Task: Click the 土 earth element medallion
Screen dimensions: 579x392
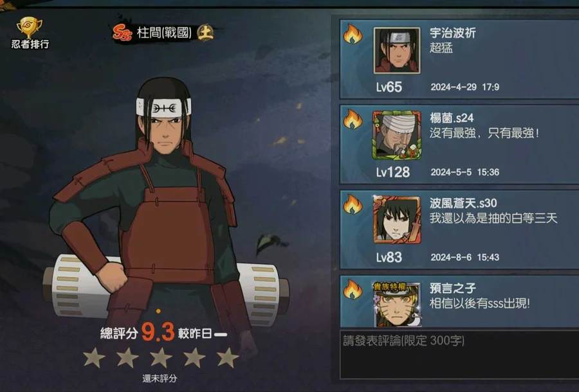Action: point(205,33)
